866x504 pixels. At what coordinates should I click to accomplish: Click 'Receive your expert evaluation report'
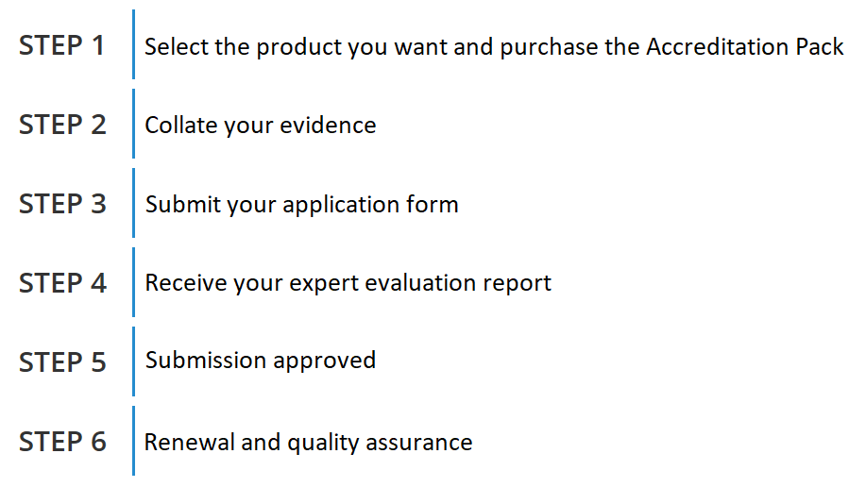348,283
